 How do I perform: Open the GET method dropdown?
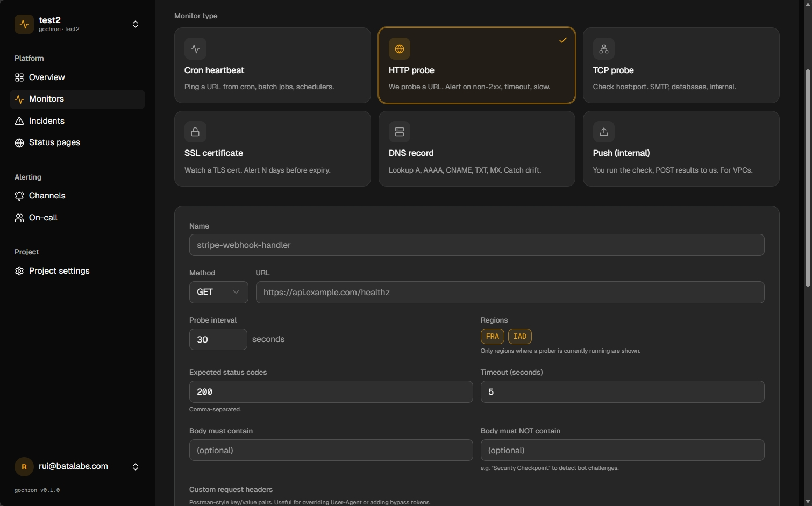(219, 292)
